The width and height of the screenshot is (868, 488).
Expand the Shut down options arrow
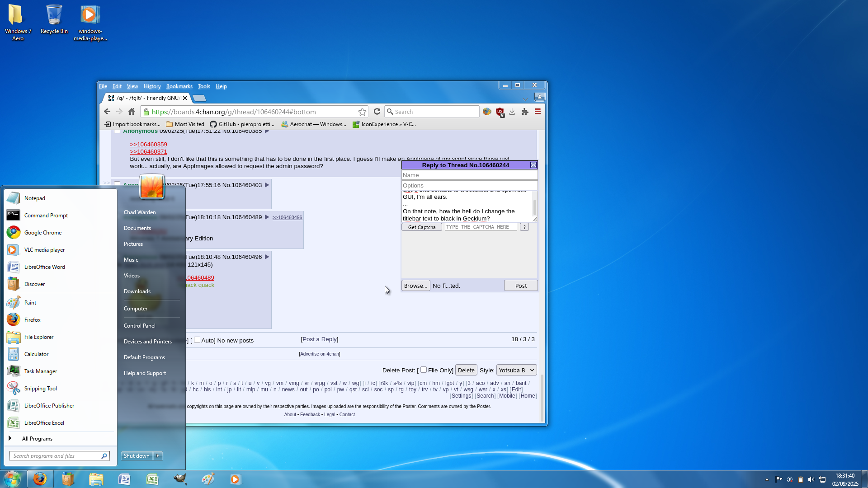(x=158, y=455)
